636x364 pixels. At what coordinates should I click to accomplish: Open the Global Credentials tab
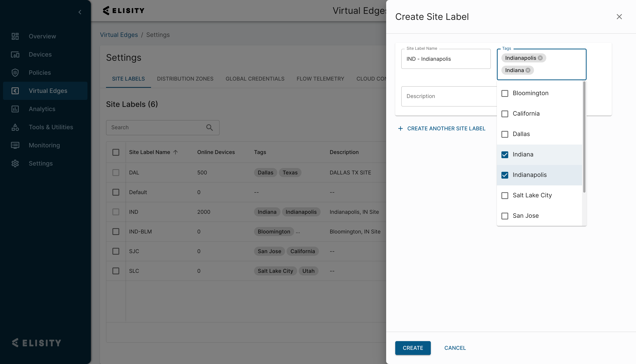click(x=255, y=79)
